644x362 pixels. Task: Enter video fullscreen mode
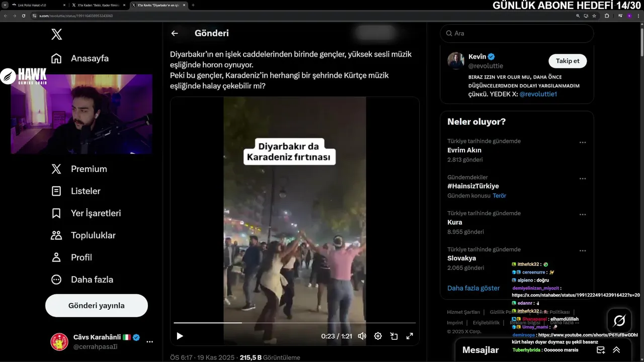[410, 336]
